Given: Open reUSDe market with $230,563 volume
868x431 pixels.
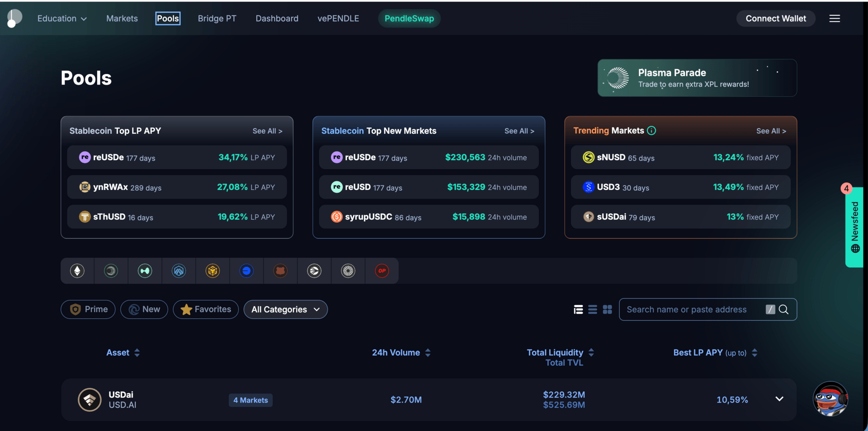Looking at the screenshot, I should (x=429, y=157).
